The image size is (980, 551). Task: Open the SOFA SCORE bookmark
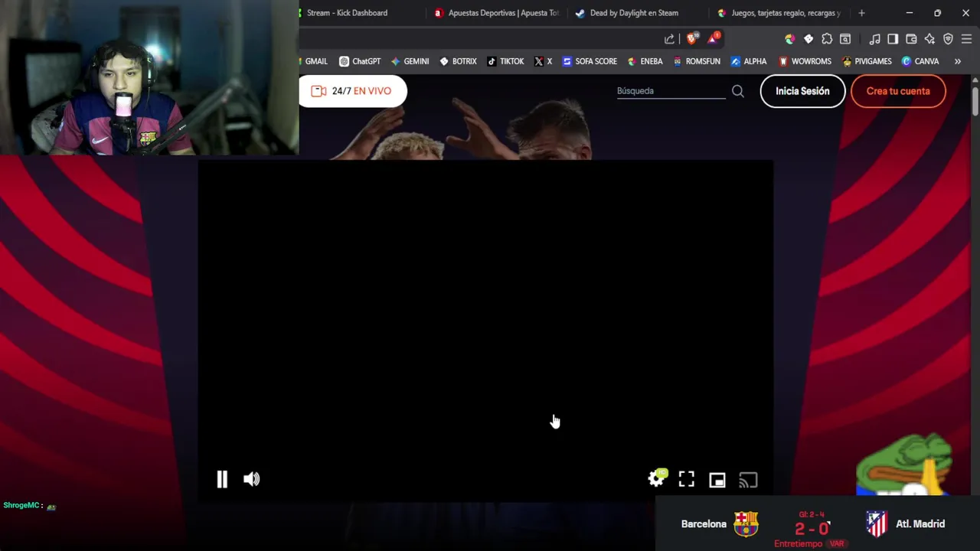[590, 61]
